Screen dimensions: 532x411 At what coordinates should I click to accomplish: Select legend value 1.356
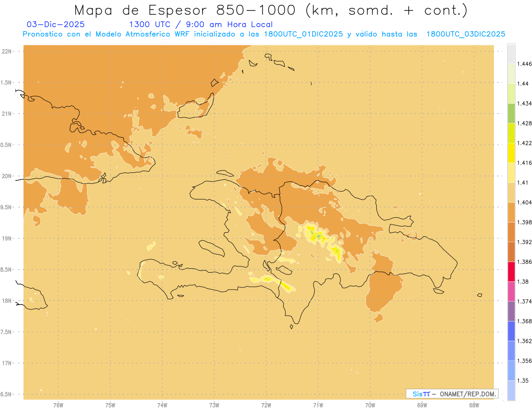pos(524,361)
